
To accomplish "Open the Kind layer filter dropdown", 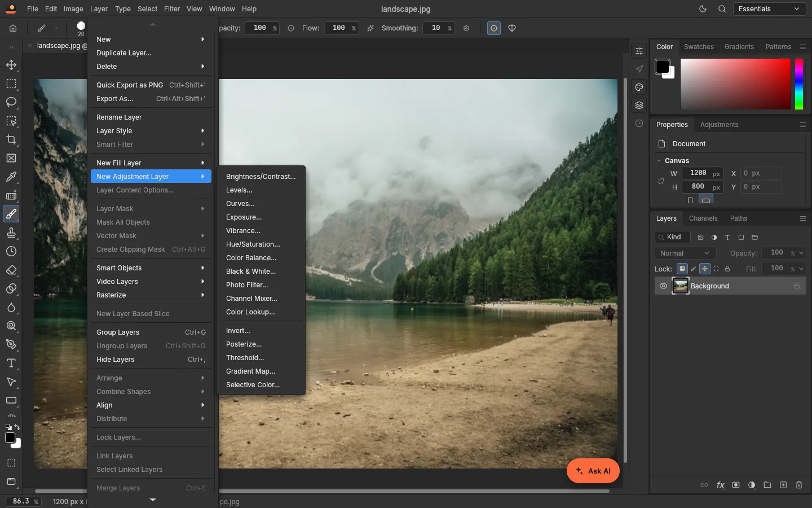I will click(673, 237).
